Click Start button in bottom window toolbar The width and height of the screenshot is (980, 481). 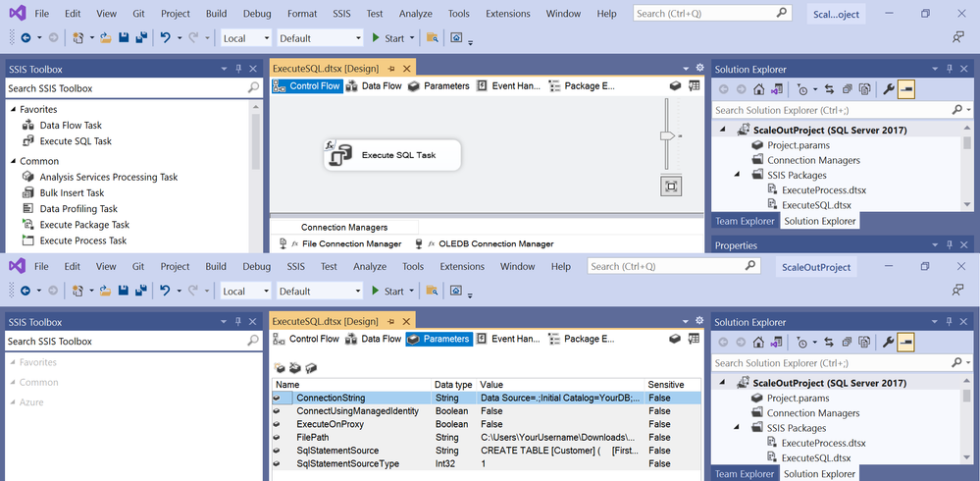coord(388,291)
